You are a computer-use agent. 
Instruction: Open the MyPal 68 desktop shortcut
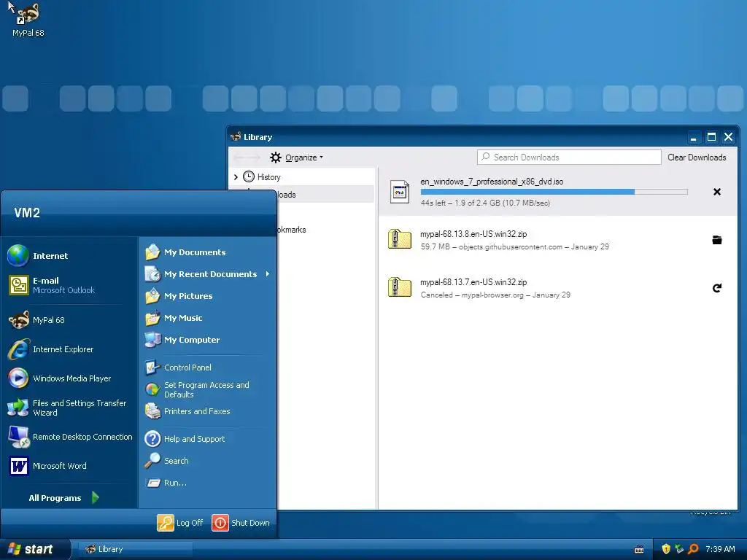(28, 20)
